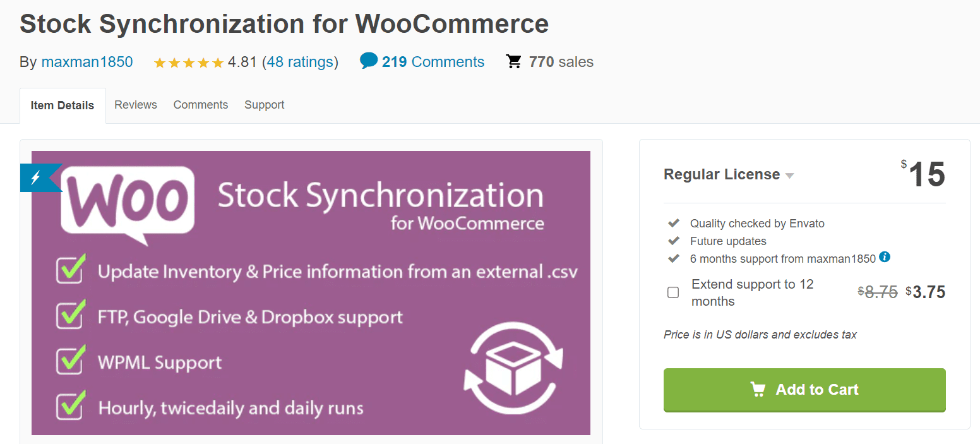Open the 48 ratings link

[x=300, y=62]
